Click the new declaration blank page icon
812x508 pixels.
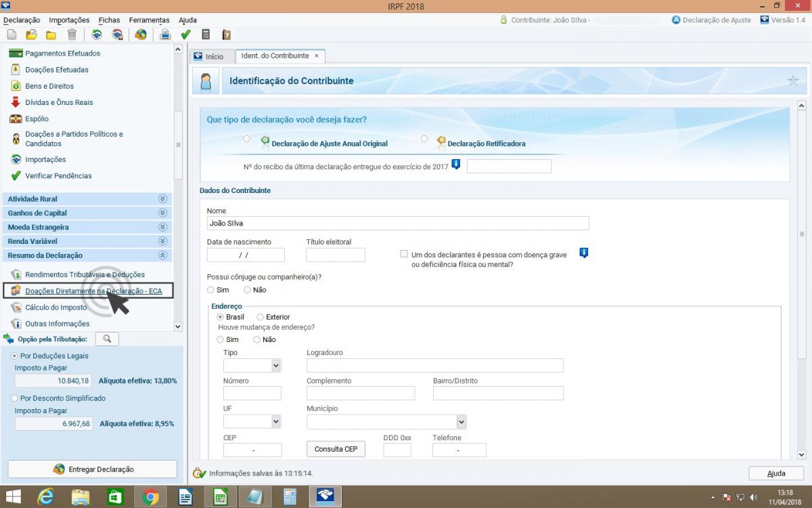[x=12, y=35]
